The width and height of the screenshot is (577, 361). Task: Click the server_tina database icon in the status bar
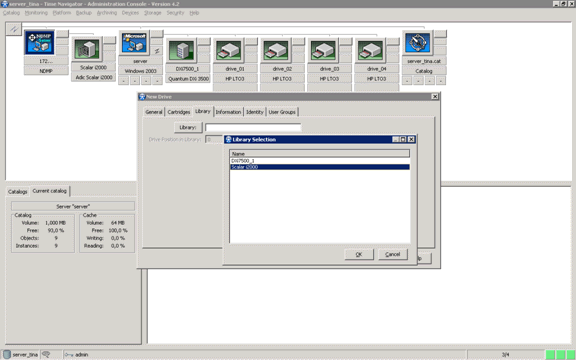[7, 354]
